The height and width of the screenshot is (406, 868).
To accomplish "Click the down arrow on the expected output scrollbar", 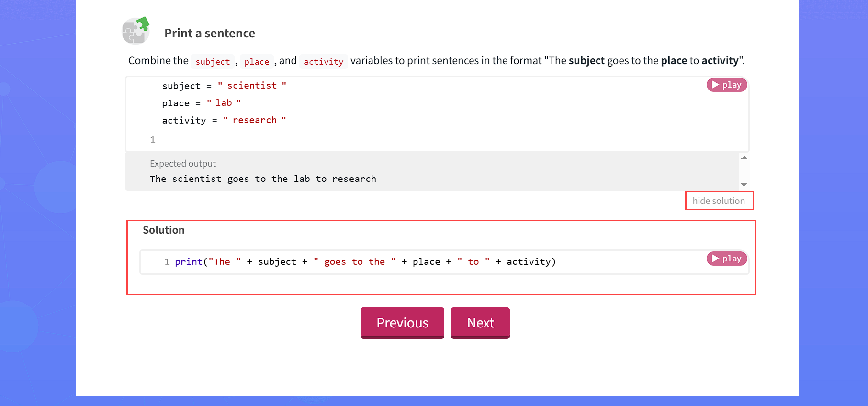I will click(x=744, y=184).
